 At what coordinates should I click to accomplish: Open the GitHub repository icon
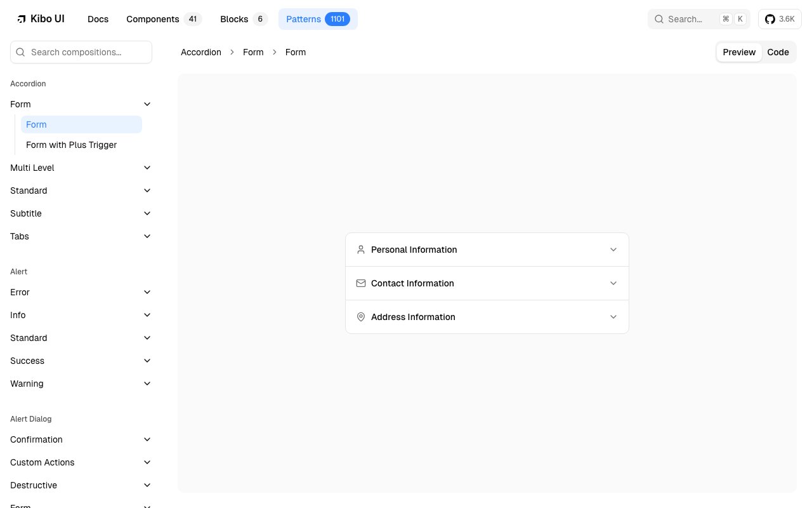pos(769,19)
